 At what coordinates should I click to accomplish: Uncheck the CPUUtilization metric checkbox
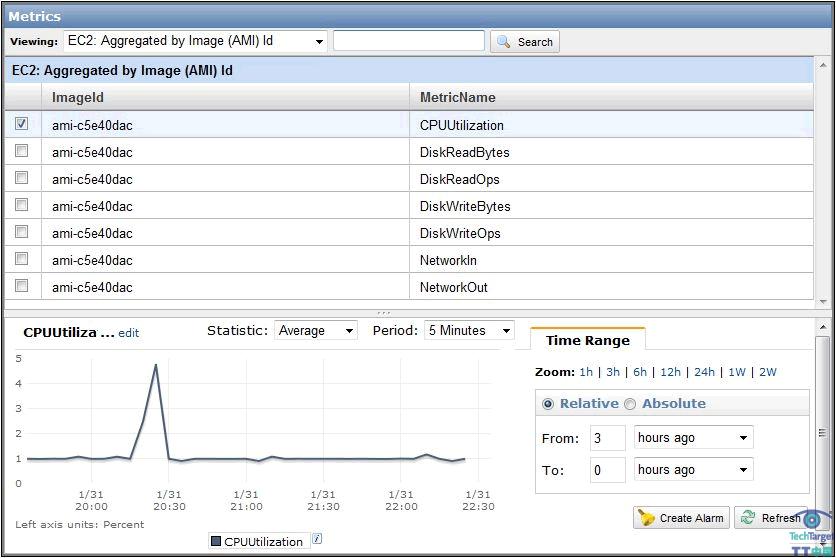(x=21, y=124)
